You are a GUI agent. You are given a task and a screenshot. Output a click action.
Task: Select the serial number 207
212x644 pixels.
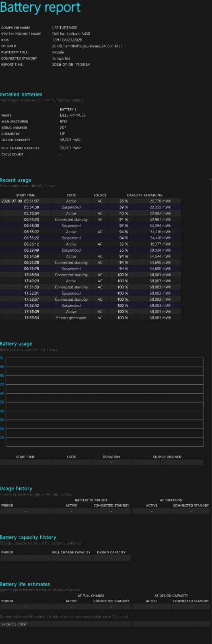pyautogui.click(x=63, y=128)
